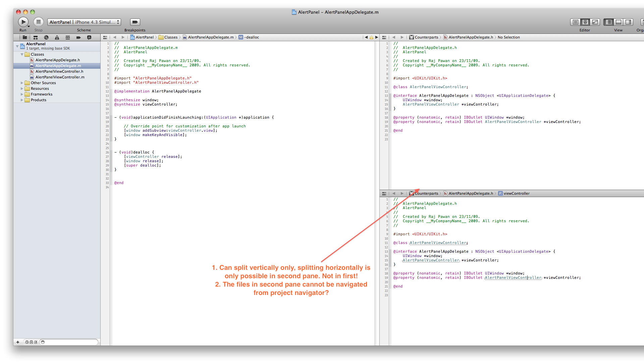The width and height of the screenshot is (644, 362).
Task: Go back in upper assistant editor
Action: (x=394, y=37)
